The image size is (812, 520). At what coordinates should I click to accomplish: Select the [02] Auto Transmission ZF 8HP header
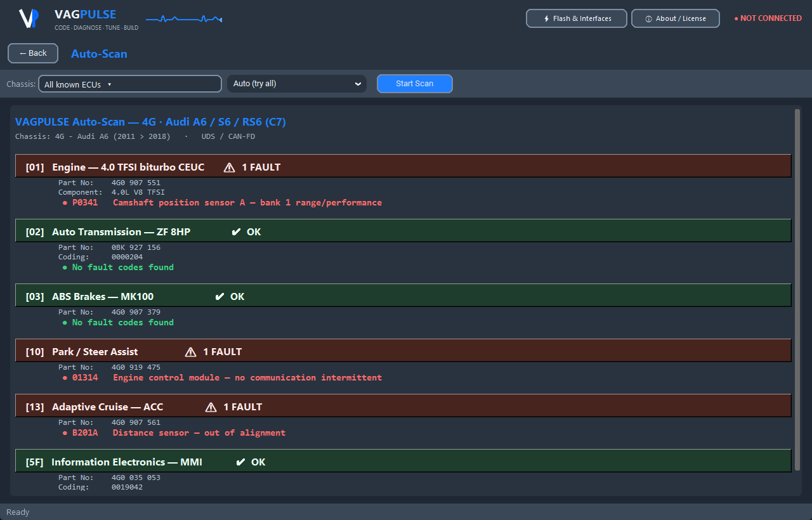point(403,231)
